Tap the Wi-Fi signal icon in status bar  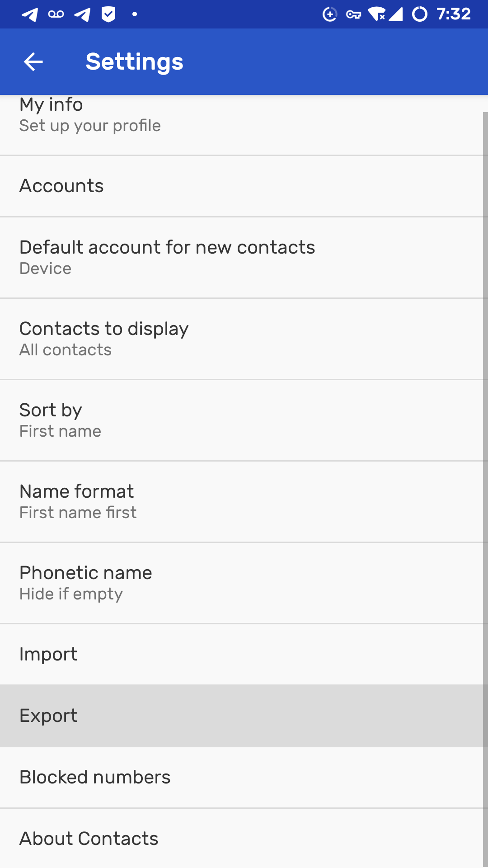coord(376,14)
